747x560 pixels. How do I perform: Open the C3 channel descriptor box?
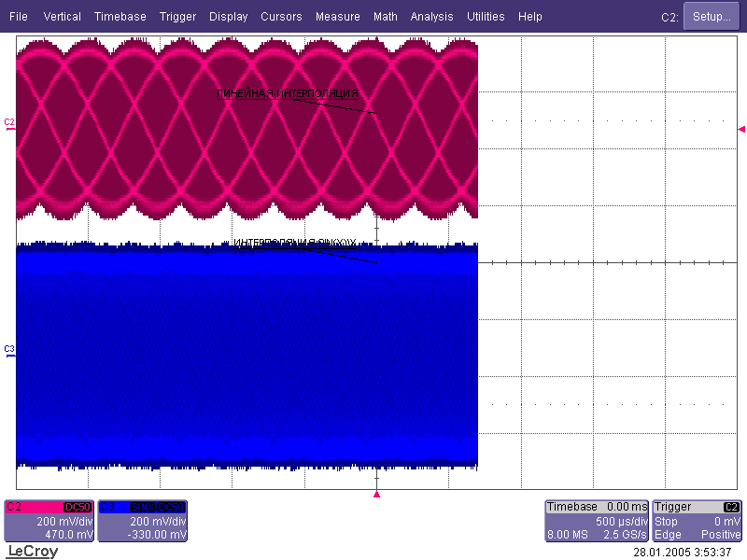click(x=143, y=521)
